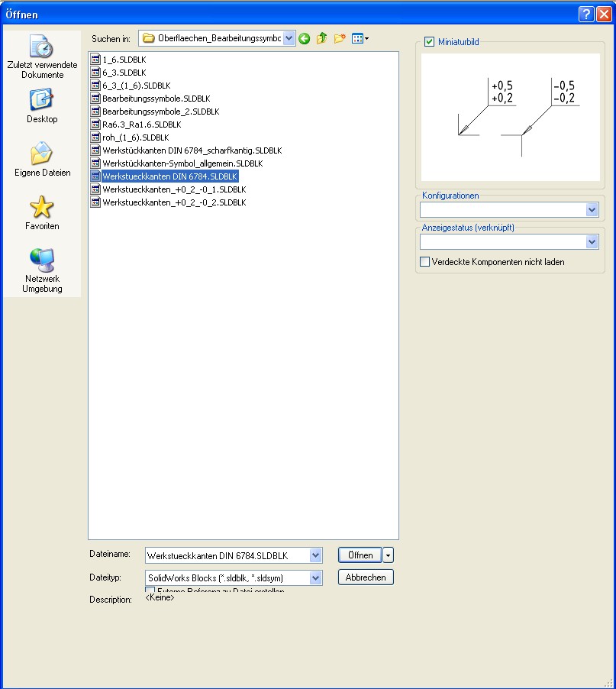Expand the Suchen in folder dropdown
616x689 pixels.
coord(289,38)
